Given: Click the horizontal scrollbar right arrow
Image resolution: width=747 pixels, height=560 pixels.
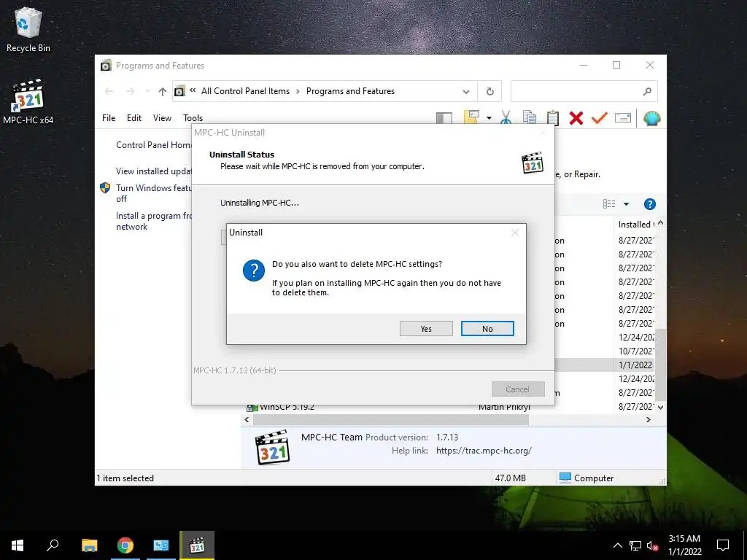Looking at the screenshot, I should [x=648, y=419].
